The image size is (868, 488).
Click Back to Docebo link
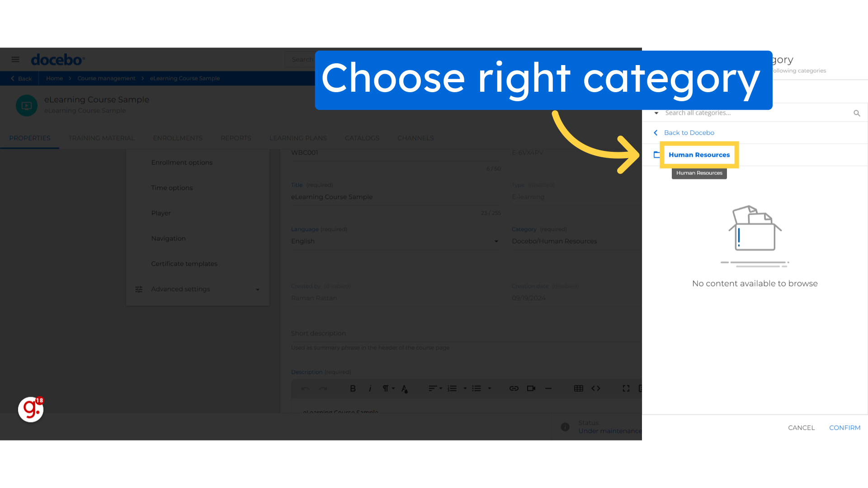689,132
